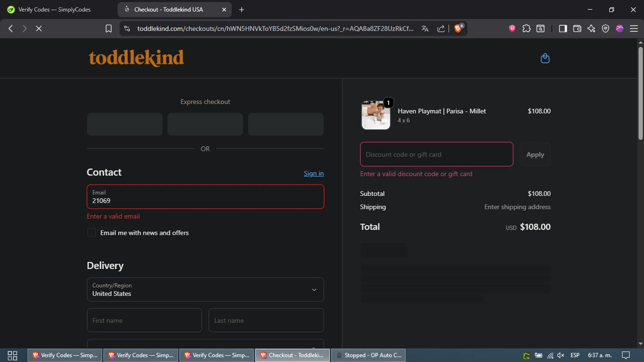The image size is (644, 362).
Task: Click the browser back arrow
Action: click(11, 28)
